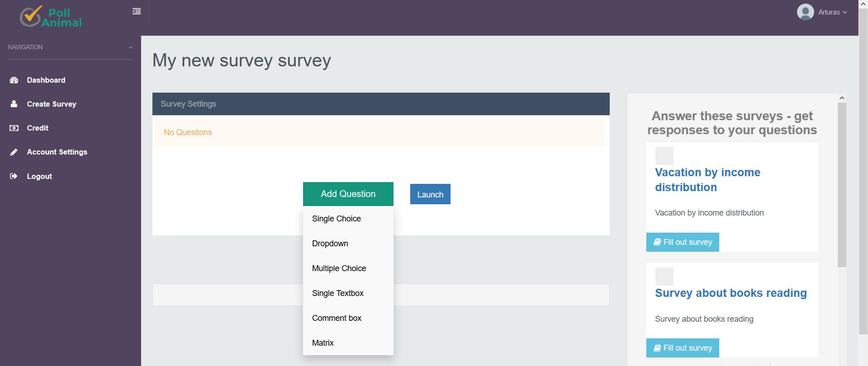Click the Dashboard gauge icon
This screenshot has height=366, width=868.
click(x=14, y=80)
